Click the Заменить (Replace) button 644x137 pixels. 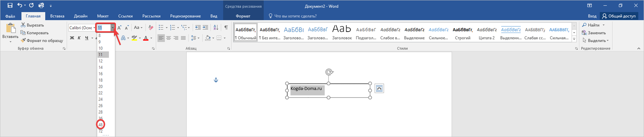click(594, 33)
